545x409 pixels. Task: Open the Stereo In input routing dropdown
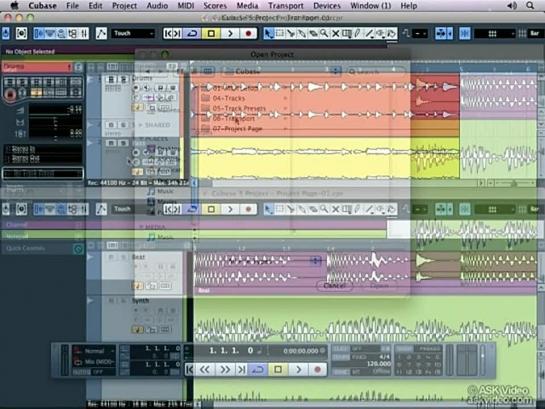[43, 149]
